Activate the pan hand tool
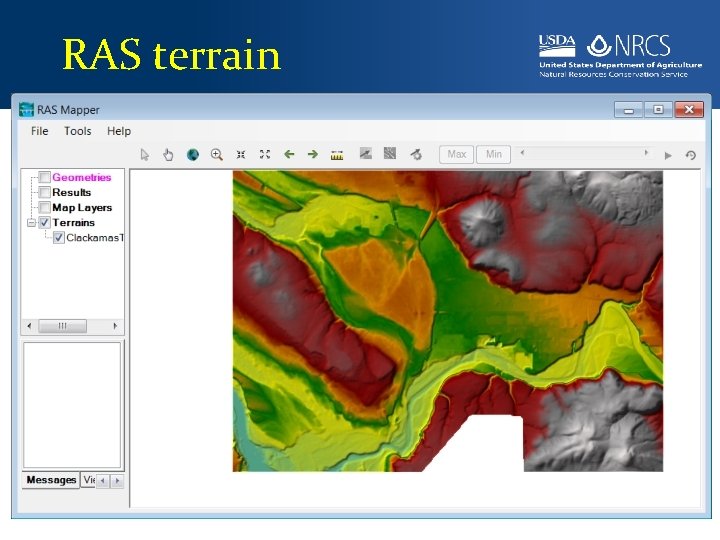The height and width of the screenshot is (540, 720). point(168,155)
